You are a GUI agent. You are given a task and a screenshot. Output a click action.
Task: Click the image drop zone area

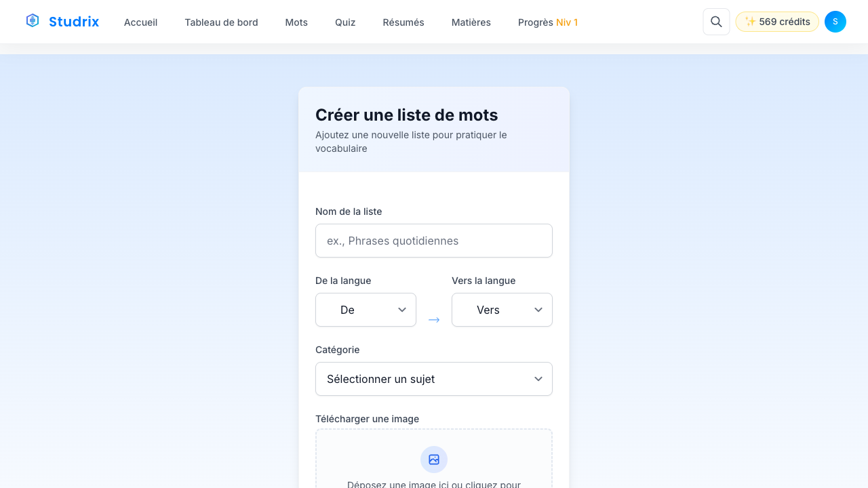pyautogui.click(x=434, y=474)
